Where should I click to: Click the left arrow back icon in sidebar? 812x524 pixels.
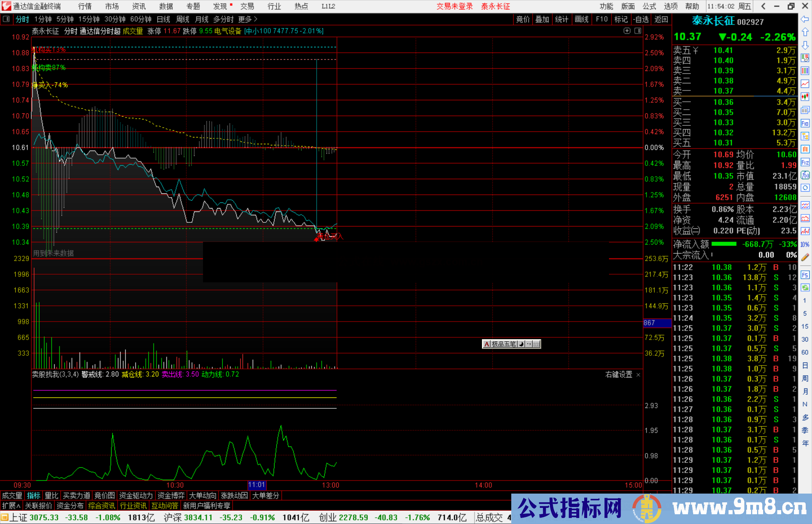(x=805, y=19)
